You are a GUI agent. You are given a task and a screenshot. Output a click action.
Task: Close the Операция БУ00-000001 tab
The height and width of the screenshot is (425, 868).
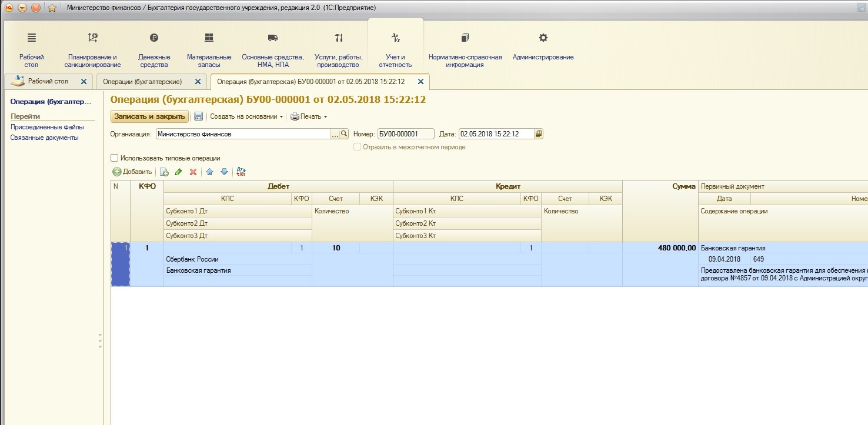[x=420, y=81]
